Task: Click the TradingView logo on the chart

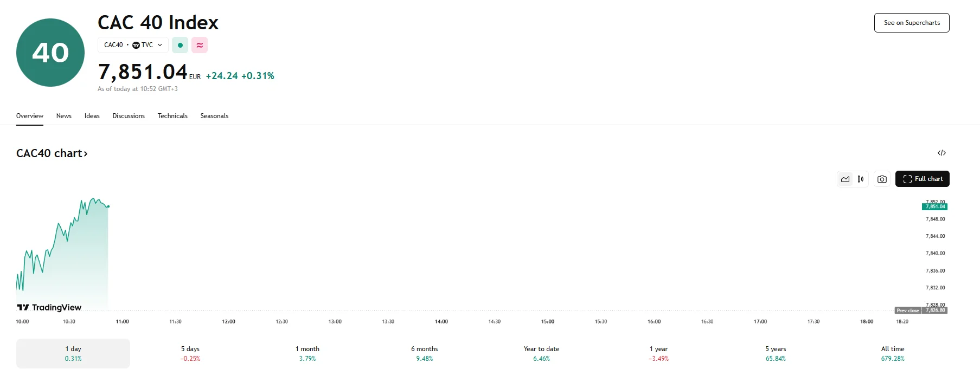Action: (49, 307)
